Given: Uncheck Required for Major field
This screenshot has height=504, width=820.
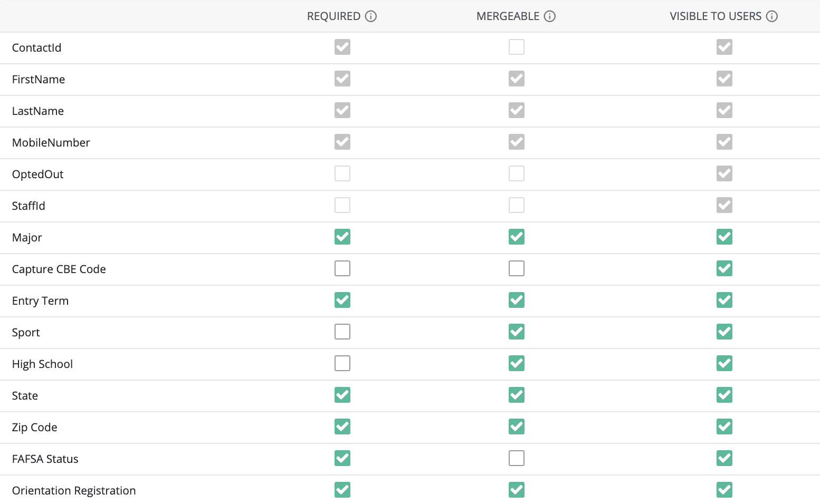Looking at the screenshot, I should coord(342,237).
